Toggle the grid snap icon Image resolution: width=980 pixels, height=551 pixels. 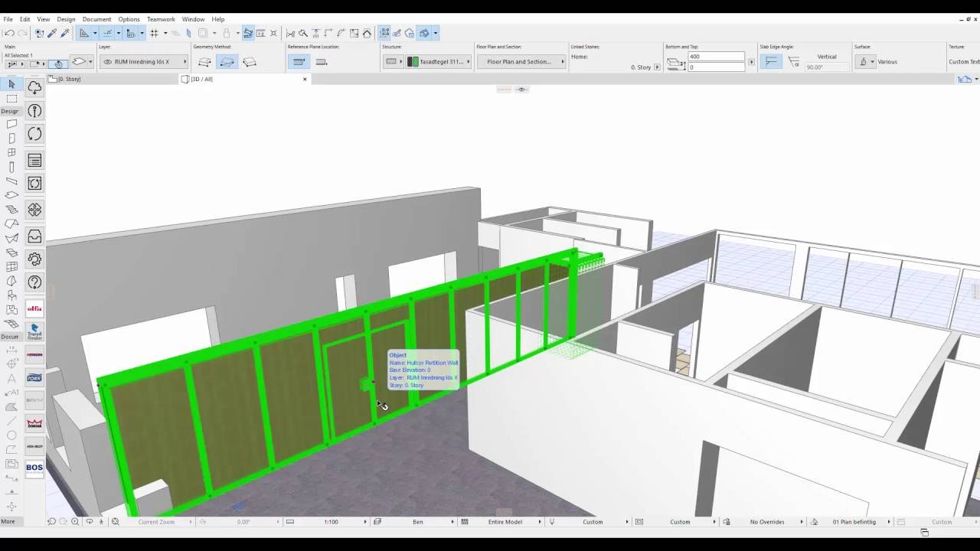point(154,33)
